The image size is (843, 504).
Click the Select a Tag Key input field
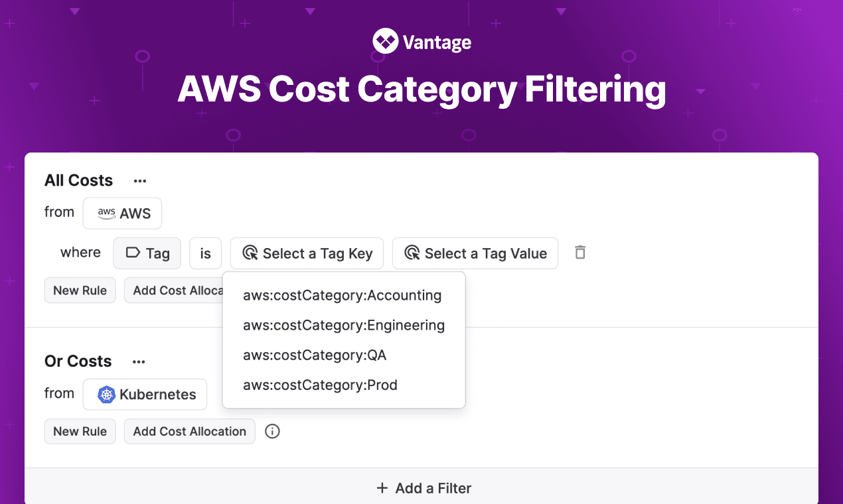pyautogui.click(x=307, y=253)
